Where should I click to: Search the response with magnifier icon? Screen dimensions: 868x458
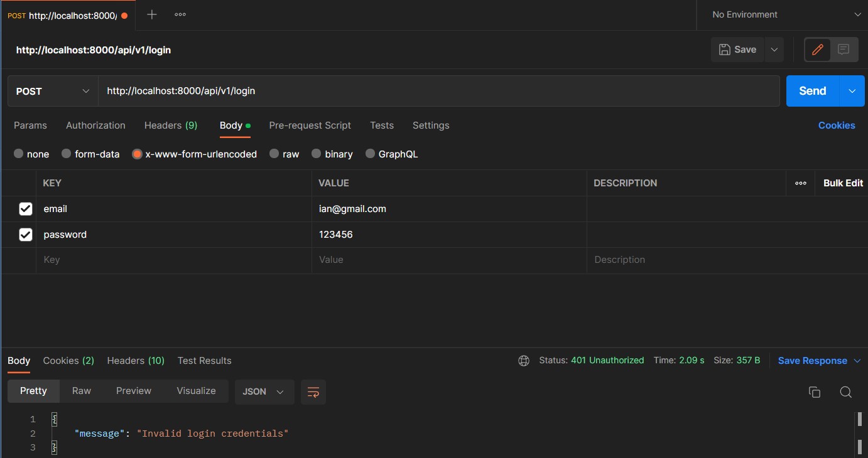coord(845,392)
